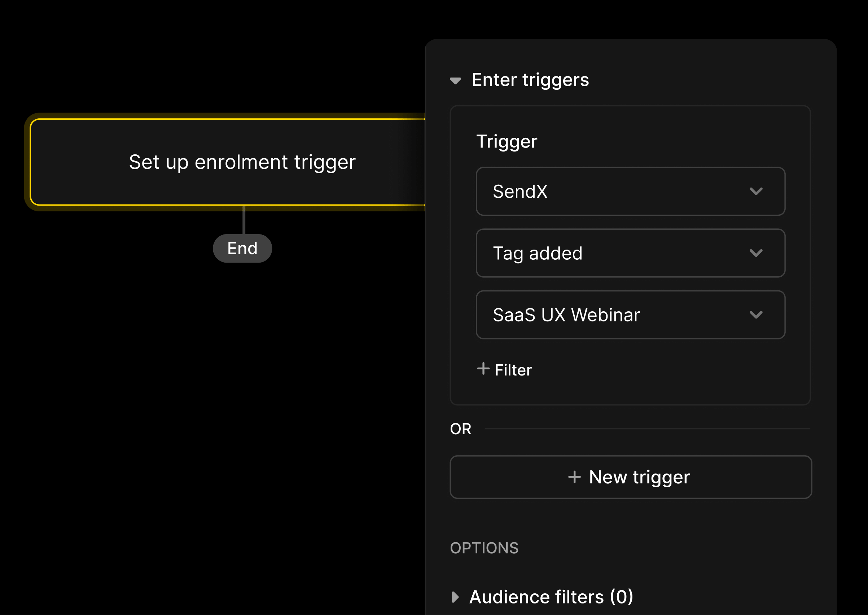Click the Enter triggers heading text
868x615 pixels.
[x=530, y=80]
